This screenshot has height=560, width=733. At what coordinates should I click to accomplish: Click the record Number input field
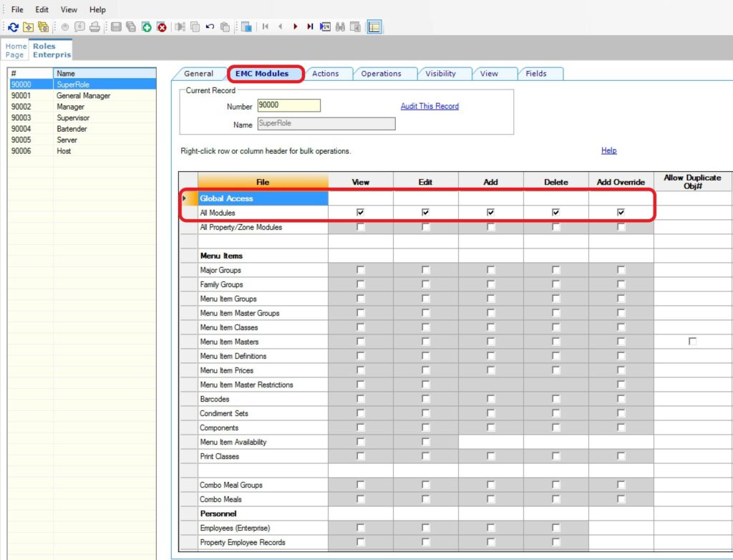[x=288, y=105]
